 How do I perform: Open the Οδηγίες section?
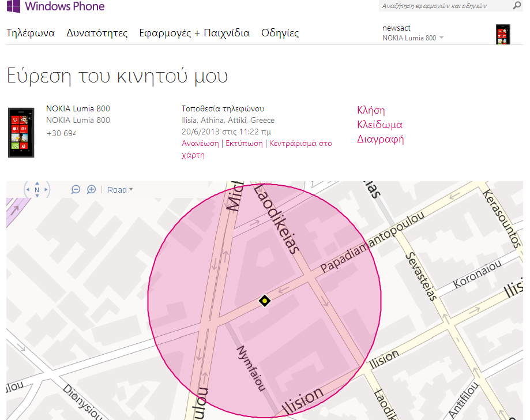point(280,33)
